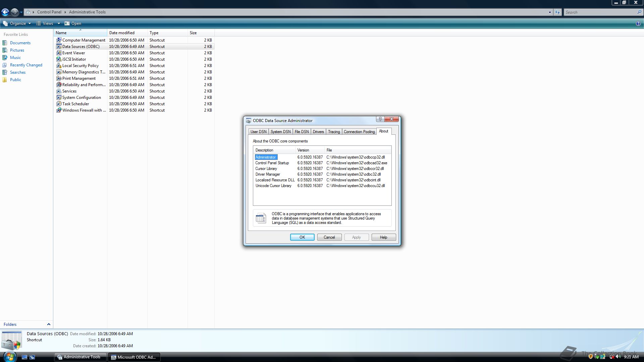Click the Administrative Tools taskbar button
This screenshot has height=362, width=644.
point(80,357)
